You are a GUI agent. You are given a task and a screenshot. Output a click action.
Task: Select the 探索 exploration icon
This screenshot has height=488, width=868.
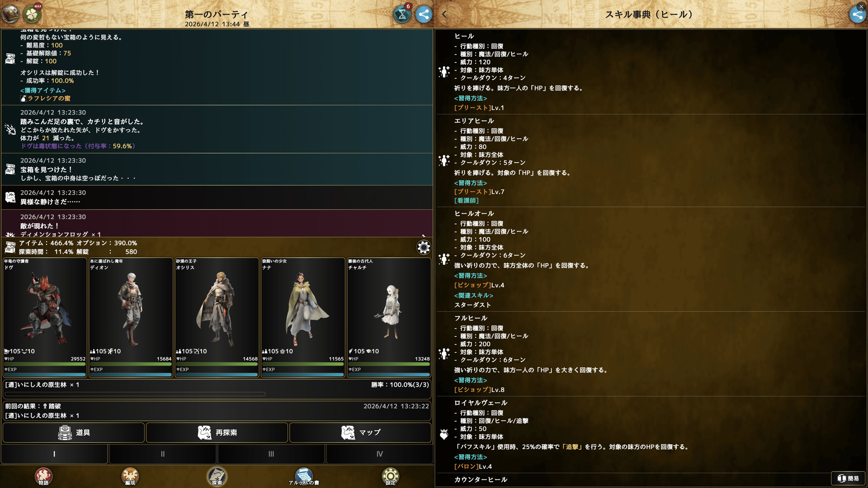click(x=217, y=476)
